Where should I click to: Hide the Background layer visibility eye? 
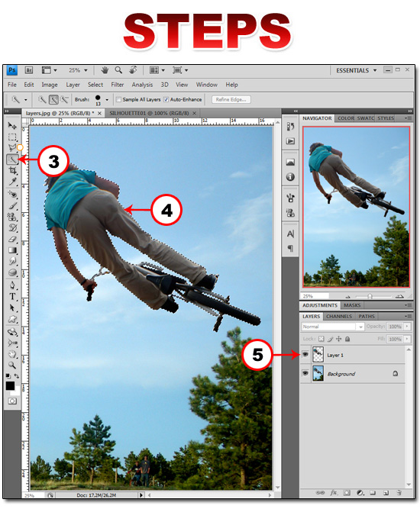click(305, 373)
